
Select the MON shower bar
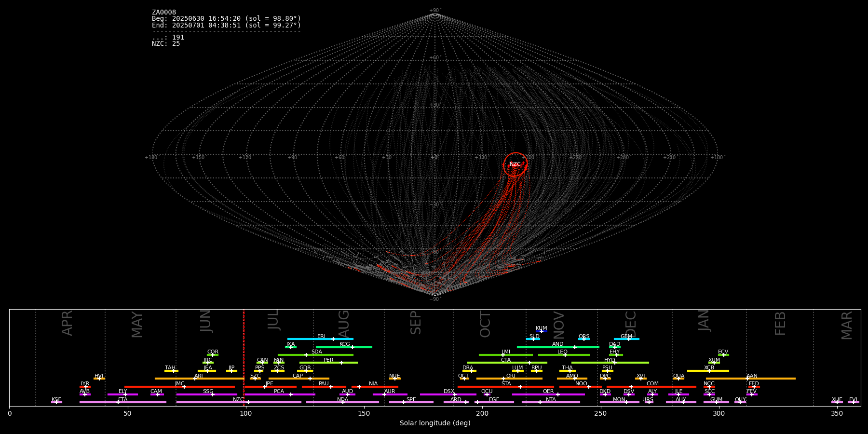620,402
